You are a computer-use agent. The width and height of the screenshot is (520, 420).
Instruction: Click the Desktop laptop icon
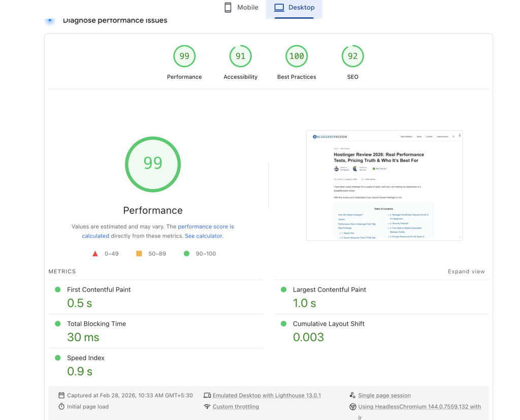pos(279,8)
